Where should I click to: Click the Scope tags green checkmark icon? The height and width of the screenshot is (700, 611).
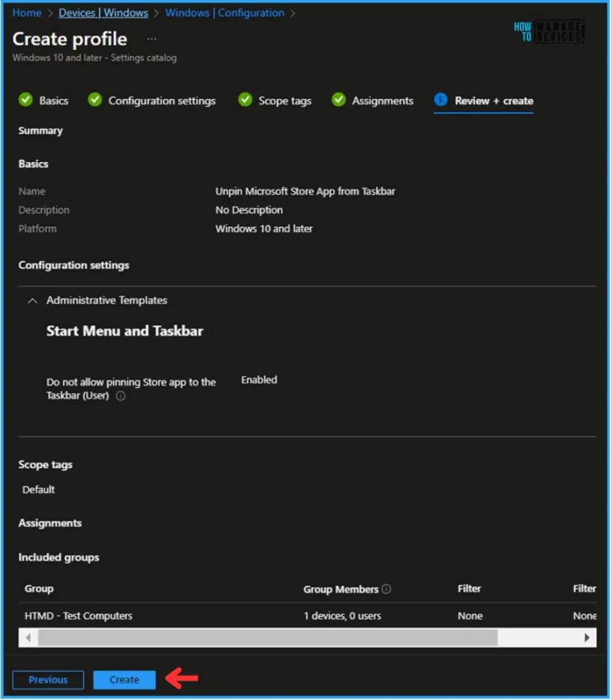[245, 100]
